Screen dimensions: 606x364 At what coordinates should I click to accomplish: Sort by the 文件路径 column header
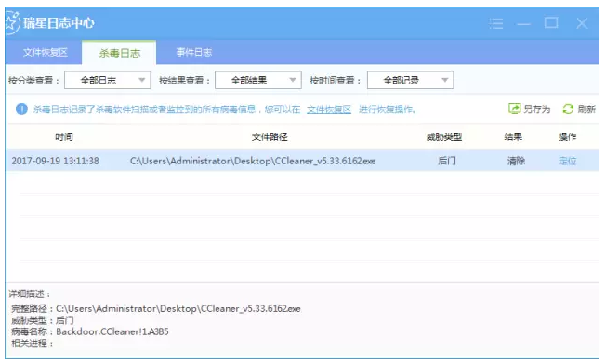270,137
